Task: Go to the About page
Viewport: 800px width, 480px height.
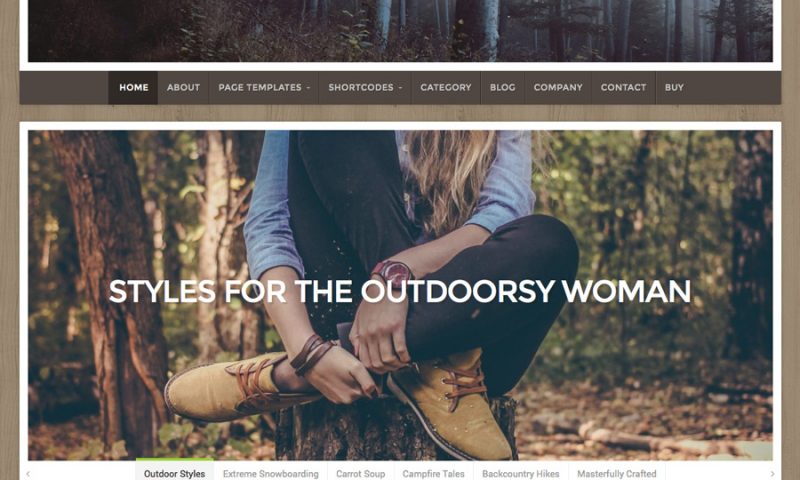Action: pos(183,88)
